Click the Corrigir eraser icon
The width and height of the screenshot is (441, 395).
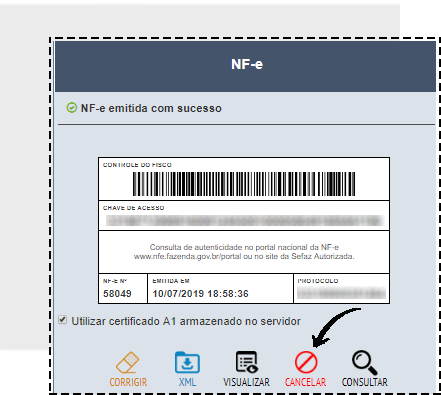128,362
